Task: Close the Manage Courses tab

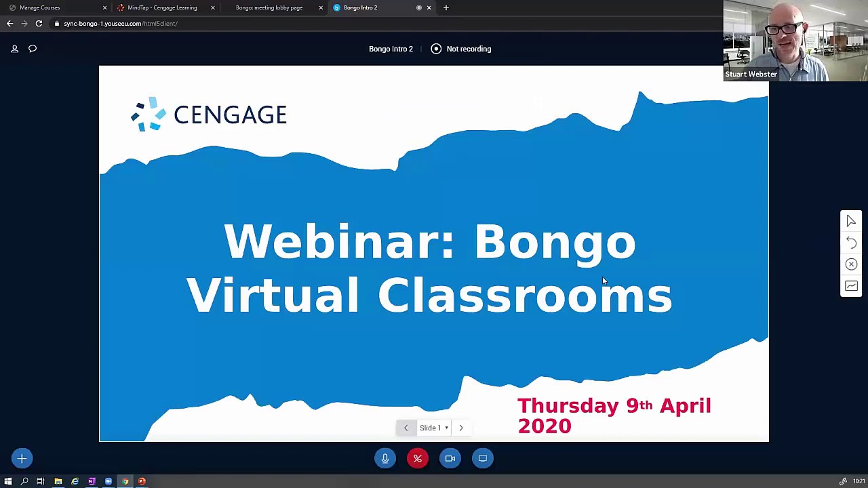Action: tap(104, 7)
